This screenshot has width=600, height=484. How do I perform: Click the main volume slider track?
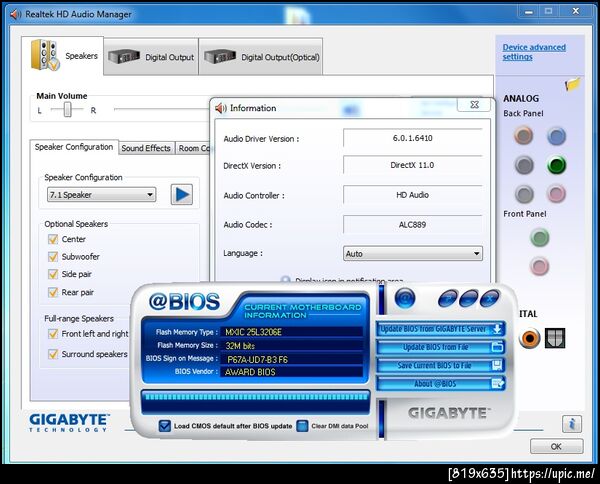click(161, 109)
